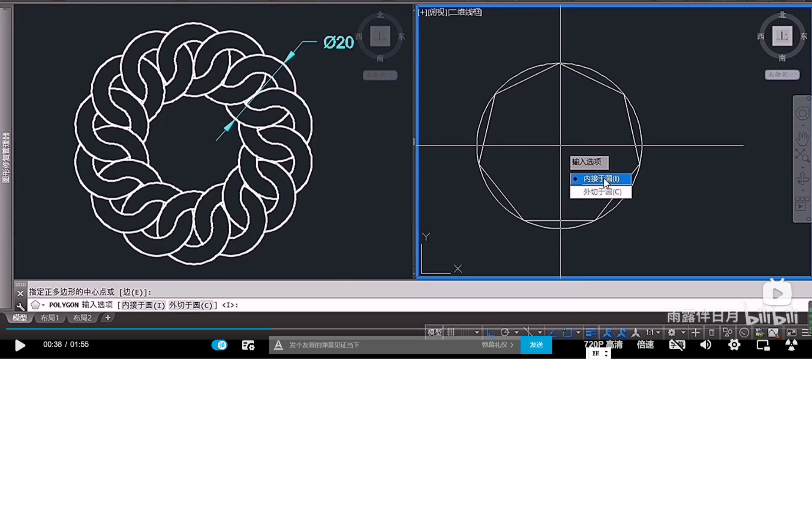
Task: Click the 发送 send button
Action: tap(536, 345)
